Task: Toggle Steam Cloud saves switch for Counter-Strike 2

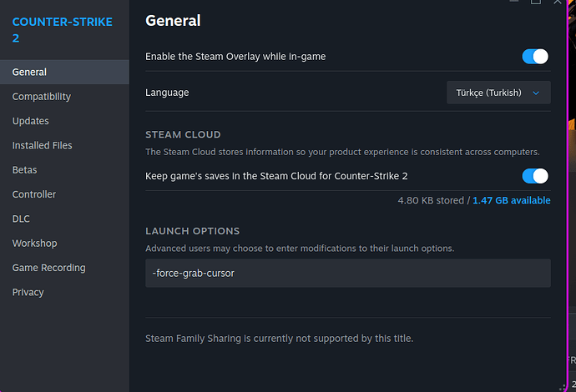Action: pos(535,176)
